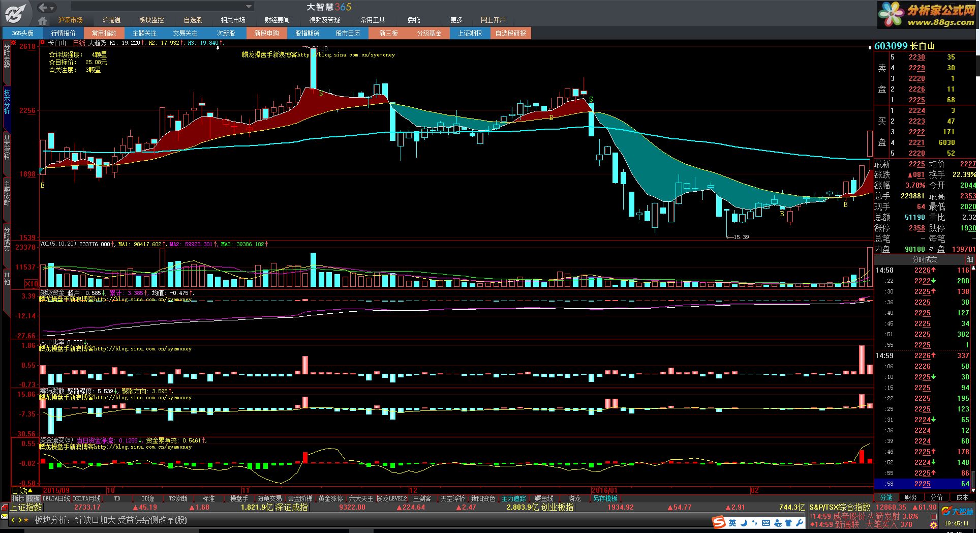Viewport: 980px width, 533px height.
Task: Click the back arrow navigation button
Action: (44, 7)
